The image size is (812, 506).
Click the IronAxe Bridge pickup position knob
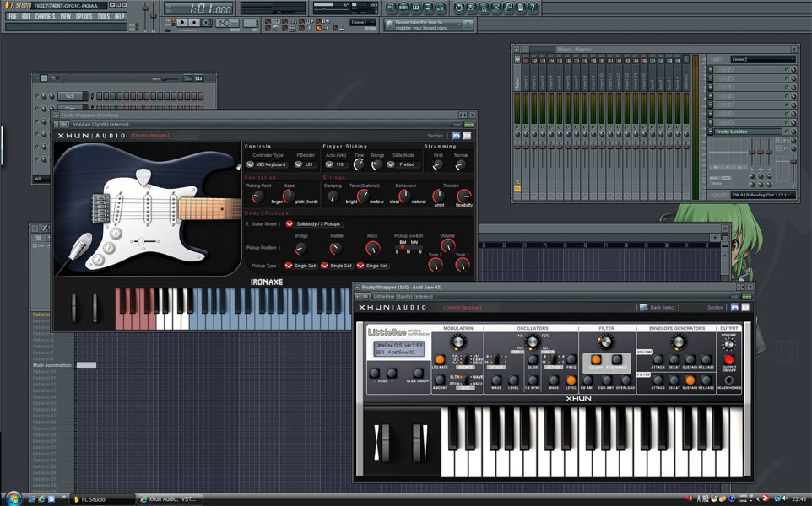(300, 248)
